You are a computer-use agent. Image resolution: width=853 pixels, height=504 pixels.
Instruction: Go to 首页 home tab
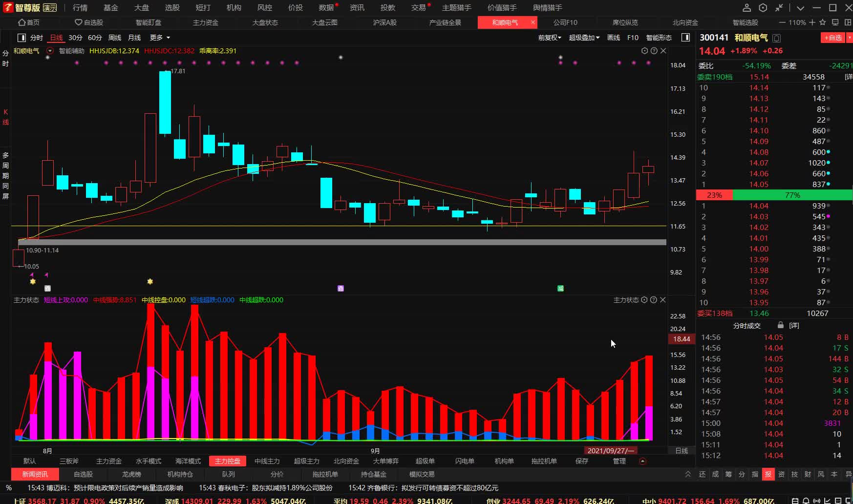(29, 22)
